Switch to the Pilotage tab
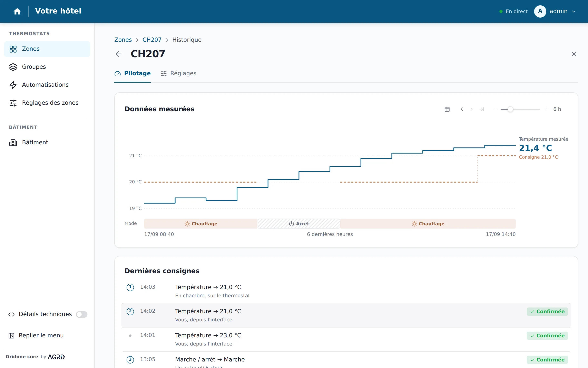This screenshot has height=368, width=588. [x=133, y=74]
